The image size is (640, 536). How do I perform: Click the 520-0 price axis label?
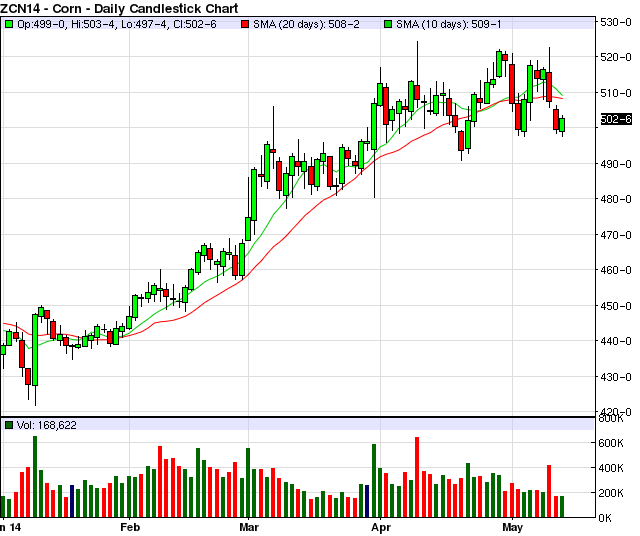[616, 57]
